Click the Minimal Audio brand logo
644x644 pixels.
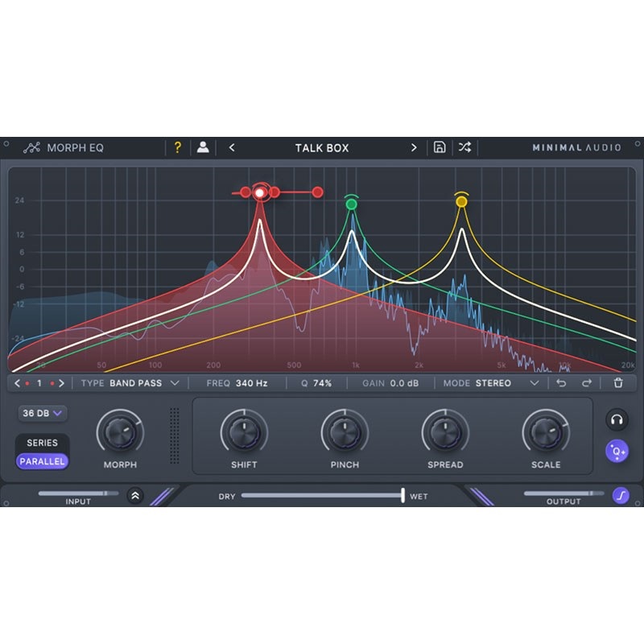[x=576, y=147]
